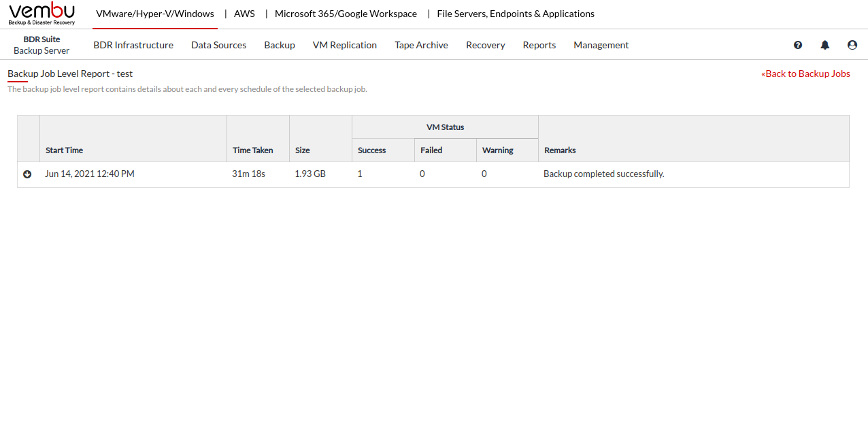Click the BDR Suite Backup Server label
This screenshot has height=435, width=868.
click(x=41, y=45)
